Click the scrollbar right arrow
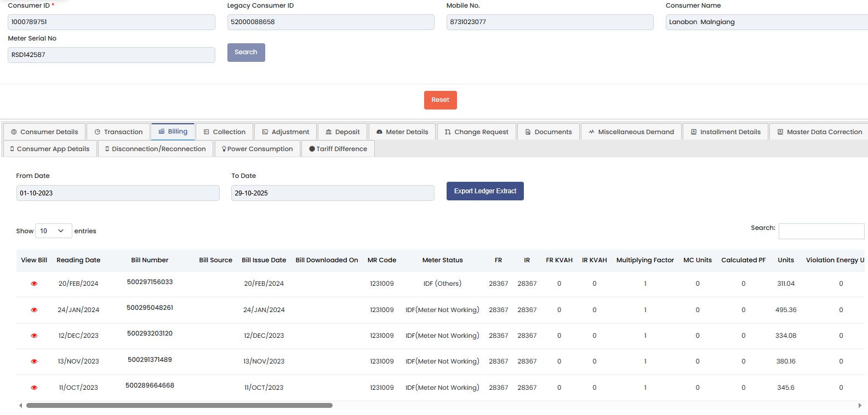This screenshot has height=415, width=868. [x=859, y=406]
